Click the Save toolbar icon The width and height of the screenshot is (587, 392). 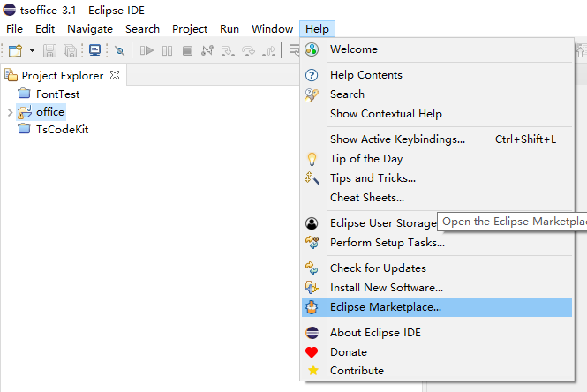point(49,50)
